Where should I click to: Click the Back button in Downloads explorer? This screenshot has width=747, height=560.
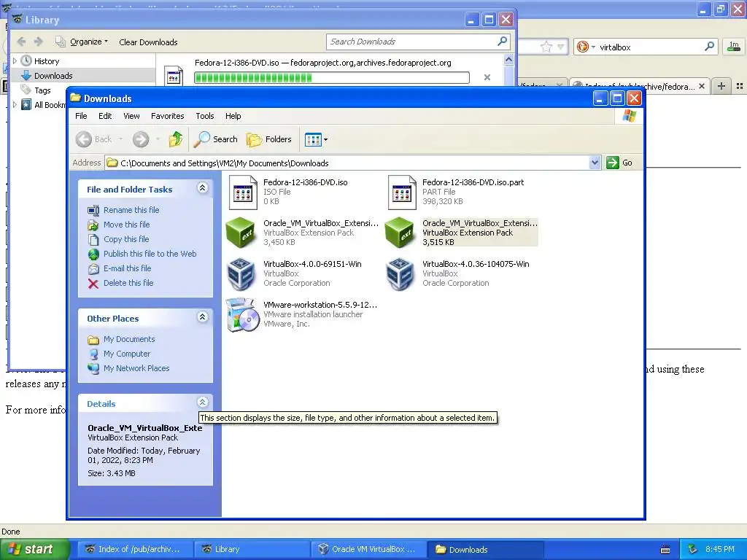point(94,139)
